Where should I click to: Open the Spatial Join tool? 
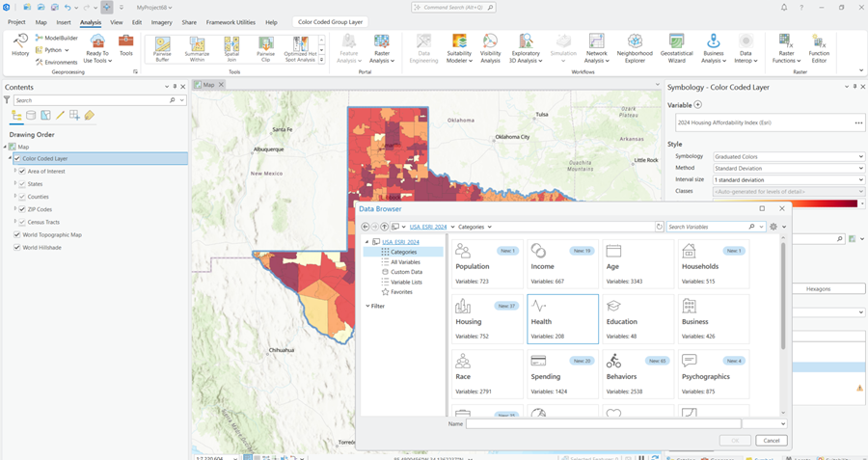pos(231,49)
